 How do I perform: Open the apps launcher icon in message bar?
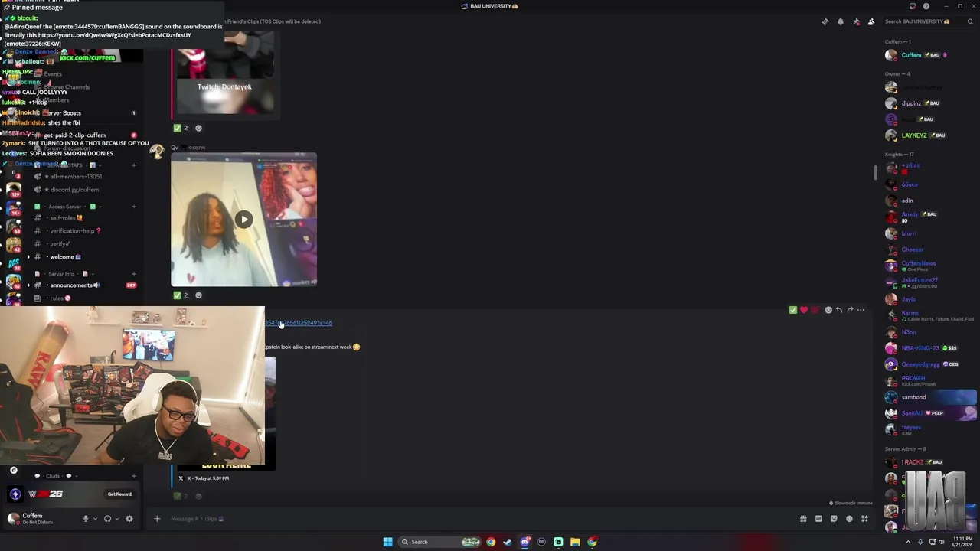[864, 519]
